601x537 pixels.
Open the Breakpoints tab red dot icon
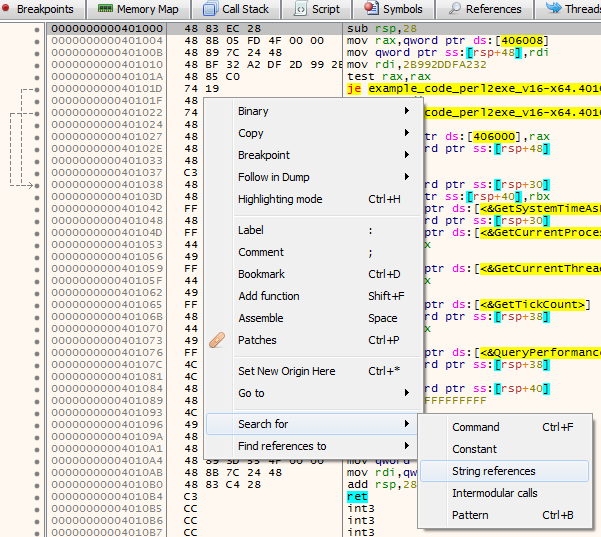(7, 9)
